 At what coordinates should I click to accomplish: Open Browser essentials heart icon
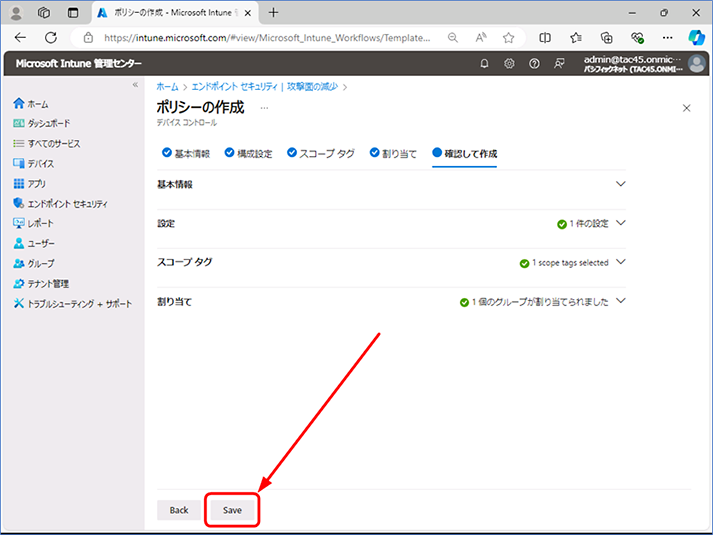pos(637,38)
